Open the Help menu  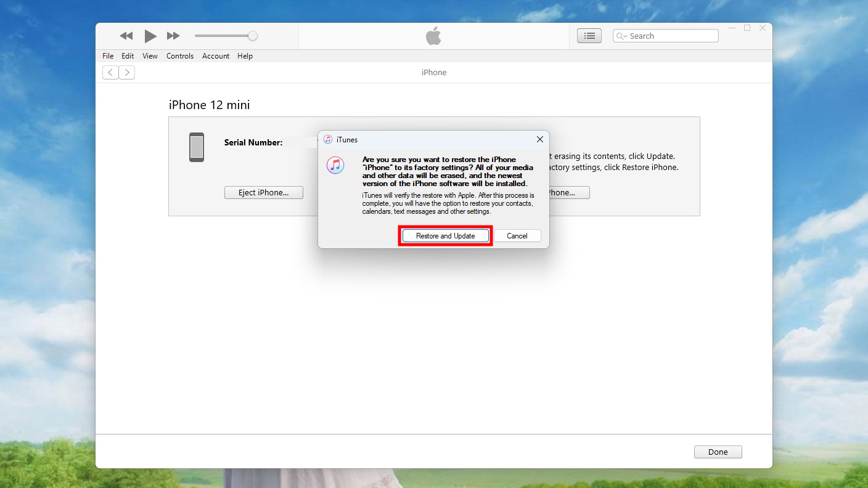tap(245, 56)
